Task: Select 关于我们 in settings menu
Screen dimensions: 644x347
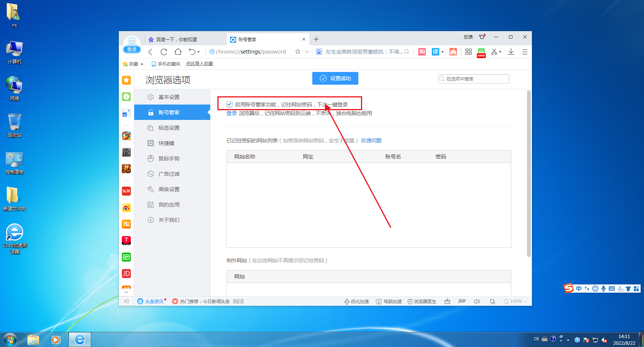Action: tap(172, 220)
